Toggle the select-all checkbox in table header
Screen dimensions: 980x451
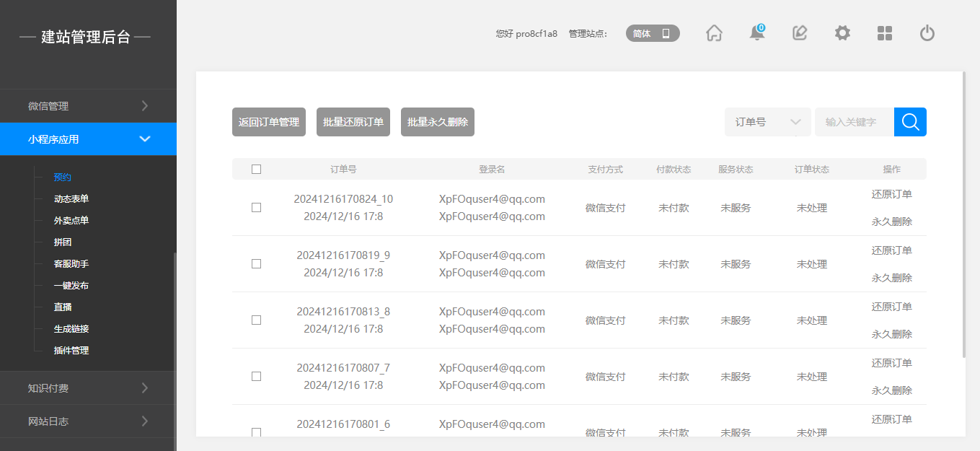click(x=256, y=170)
